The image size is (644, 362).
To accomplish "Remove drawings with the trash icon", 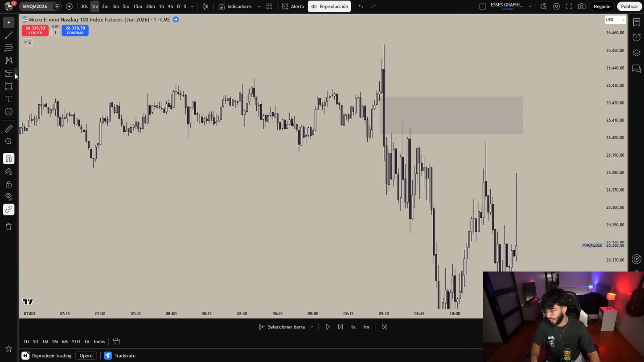I will (8, 227).
